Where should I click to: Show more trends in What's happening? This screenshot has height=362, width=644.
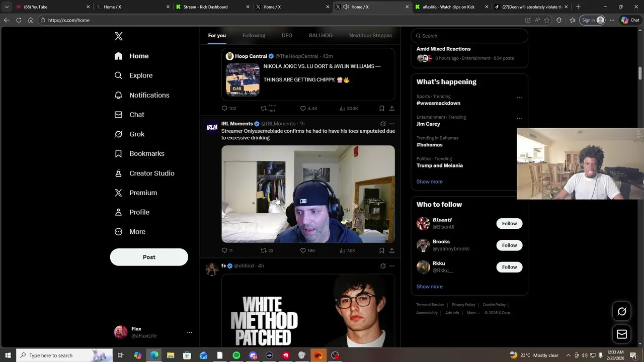coord(429,182)
